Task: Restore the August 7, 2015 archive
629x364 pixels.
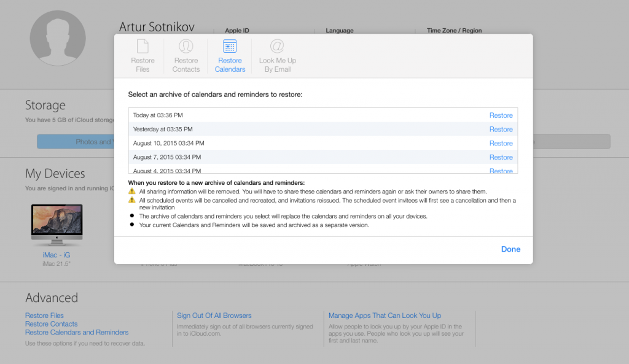Action: click(x=501, y=158)
